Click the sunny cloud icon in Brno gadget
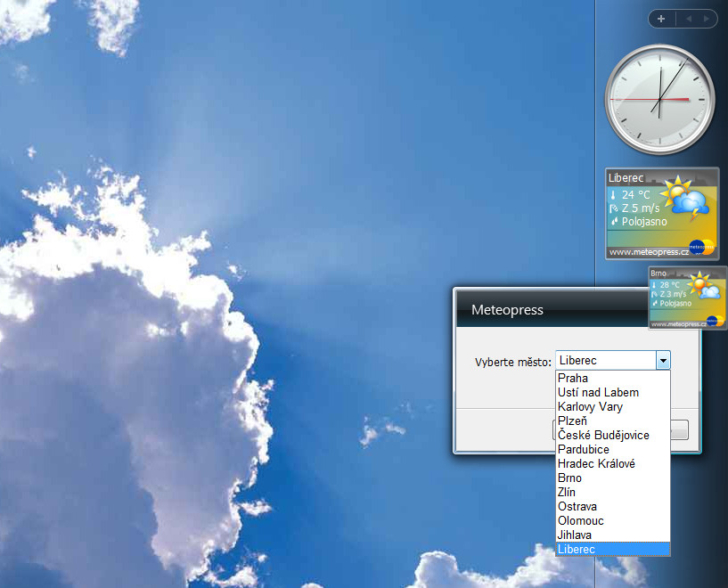This screenshot has height=588, width=728. [703, 286]
